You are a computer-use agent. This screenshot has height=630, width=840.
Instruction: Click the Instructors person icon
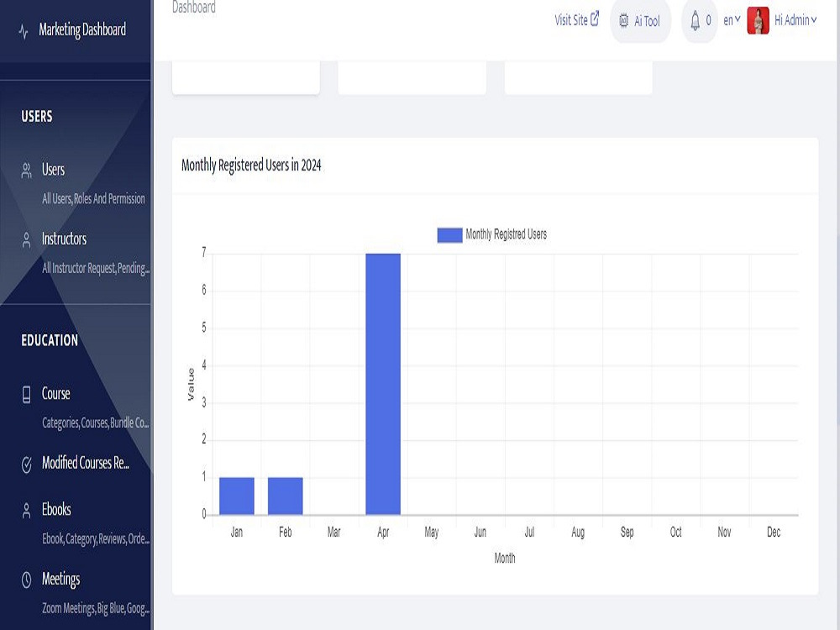(x=26, y=240)
